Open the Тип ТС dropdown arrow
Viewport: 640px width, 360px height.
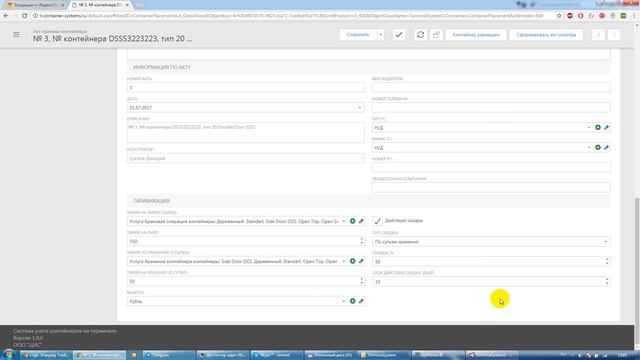tap(589, 127)
